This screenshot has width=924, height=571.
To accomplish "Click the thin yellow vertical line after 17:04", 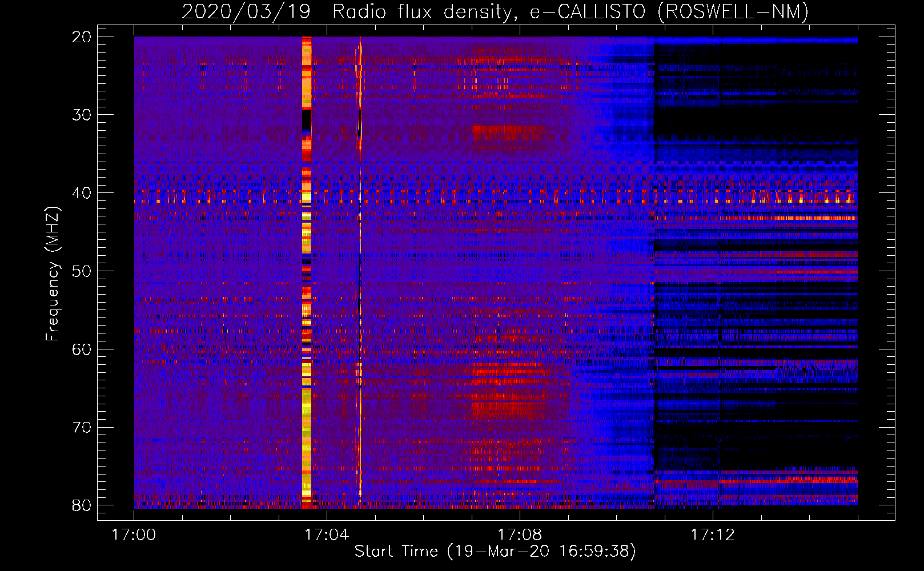I will pyautogui.click(x=360, y=272).
